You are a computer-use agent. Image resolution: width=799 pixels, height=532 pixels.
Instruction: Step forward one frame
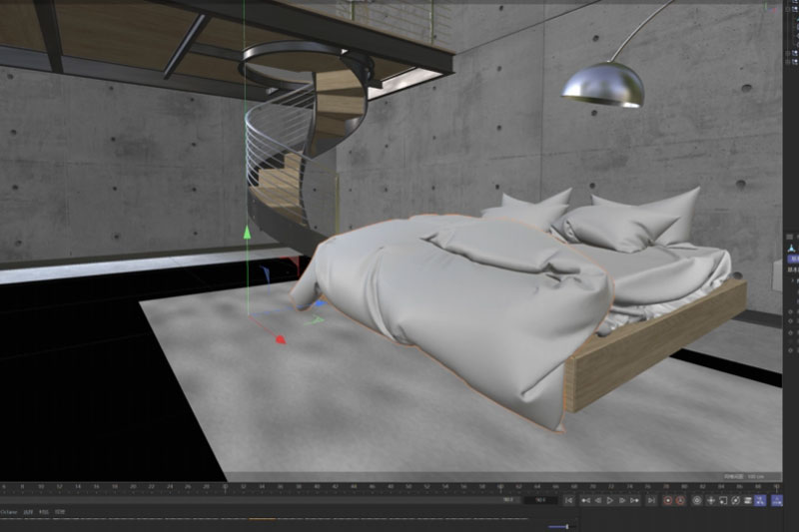pyautogui.click(x=622, y=500)
